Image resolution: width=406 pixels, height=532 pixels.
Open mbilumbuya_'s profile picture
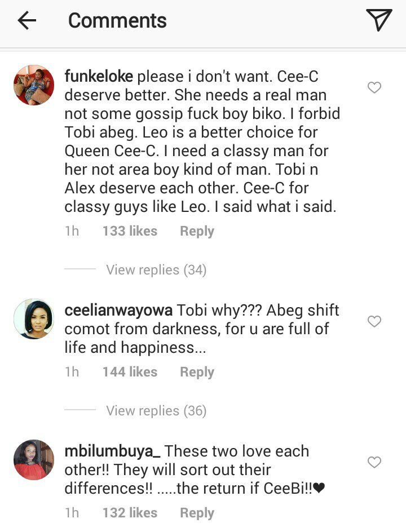click(34, 460)
